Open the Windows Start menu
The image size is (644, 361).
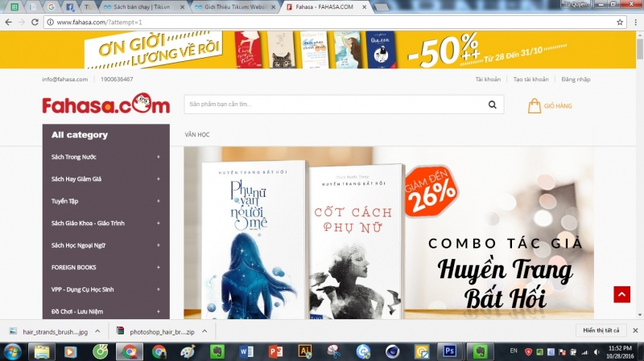click(x=12, y=351)
